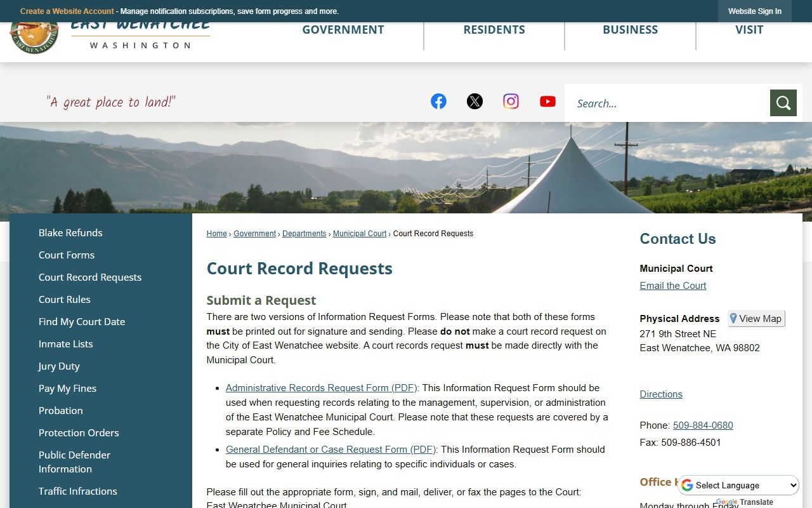Click phone number 509-884-0680
This screenshot has height=508, width=812.
(703, 425)
